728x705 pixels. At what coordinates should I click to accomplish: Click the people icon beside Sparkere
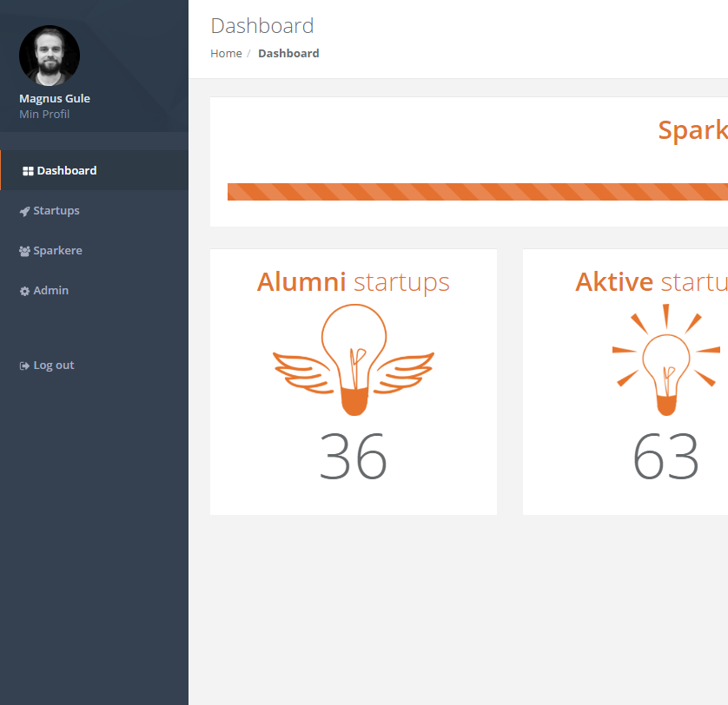coord(24,251)
